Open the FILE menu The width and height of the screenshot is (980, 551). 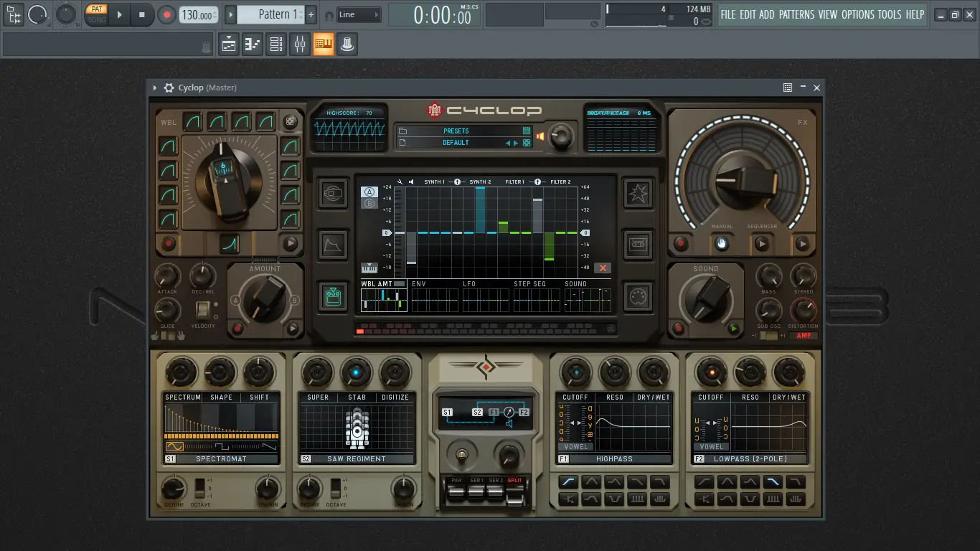[x=728, y=14]
